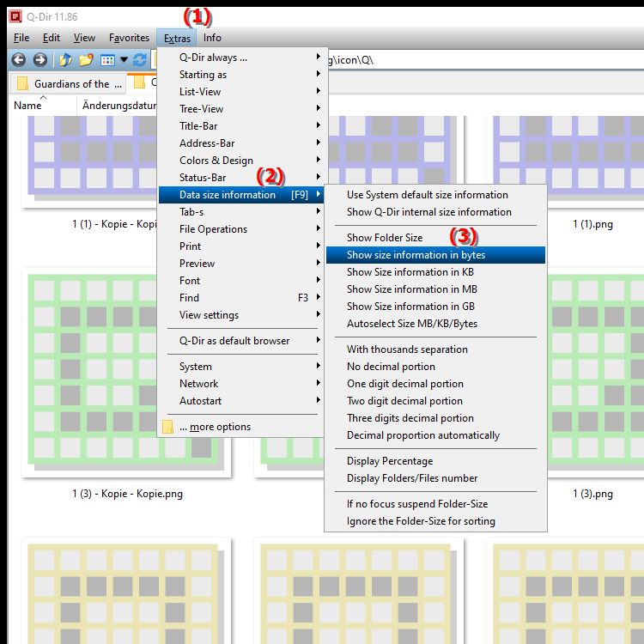This screenshot has height=644, width=644.
Task: Select Data size information menu entry
Action: (x=242, y=195)
